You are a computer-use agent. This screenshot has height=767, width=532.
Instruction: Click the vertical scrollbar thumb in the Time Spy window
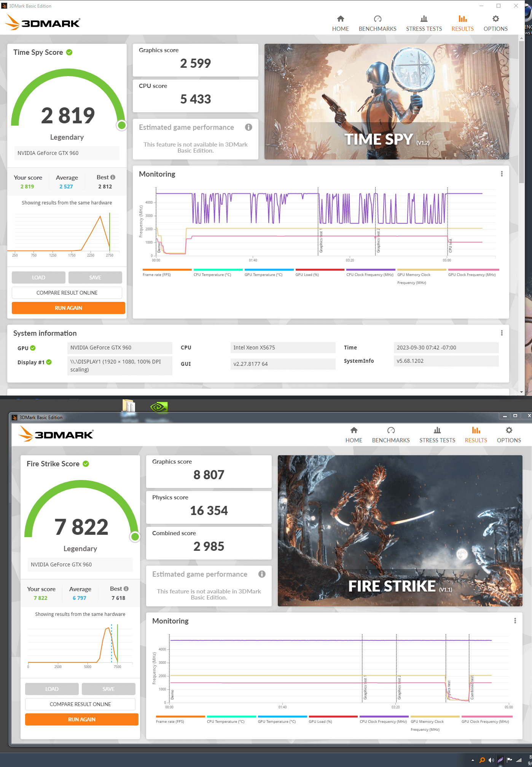[521, 113]
